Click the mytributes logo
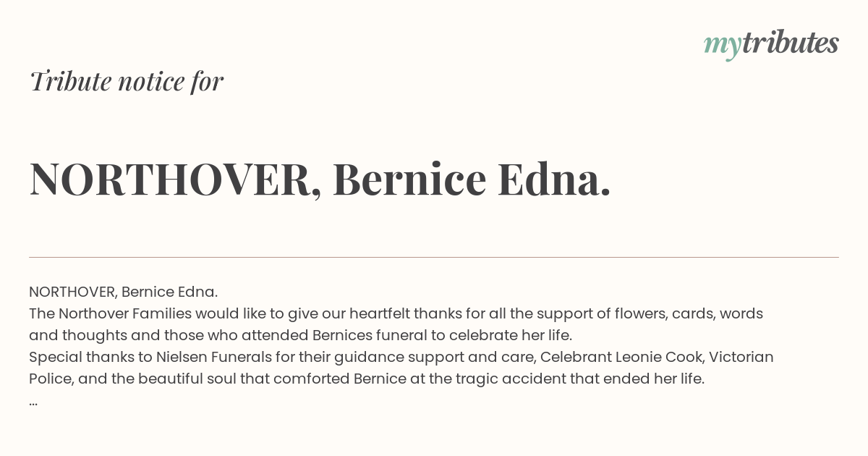 [x=771, y=45]
